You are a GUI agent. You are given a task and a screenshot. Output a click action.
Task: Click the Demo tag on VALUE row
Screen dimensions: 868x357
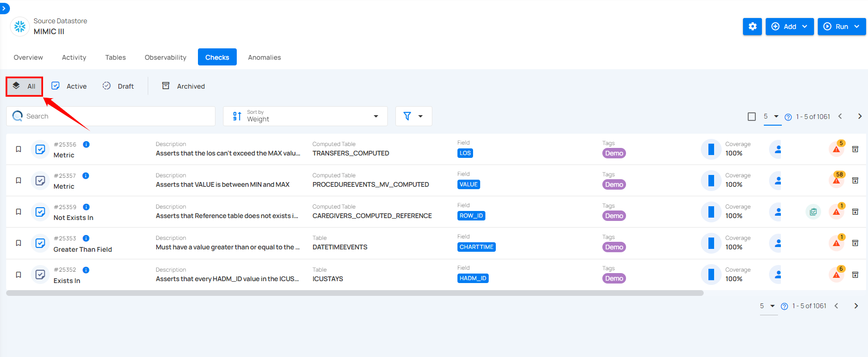[614, 184]
